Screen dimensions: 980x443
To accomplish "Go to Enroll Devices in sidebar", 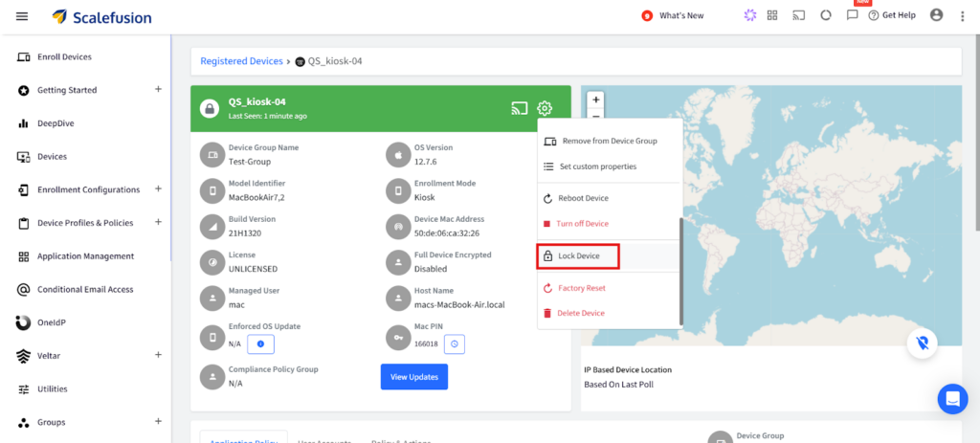I will tap(64, 56).
